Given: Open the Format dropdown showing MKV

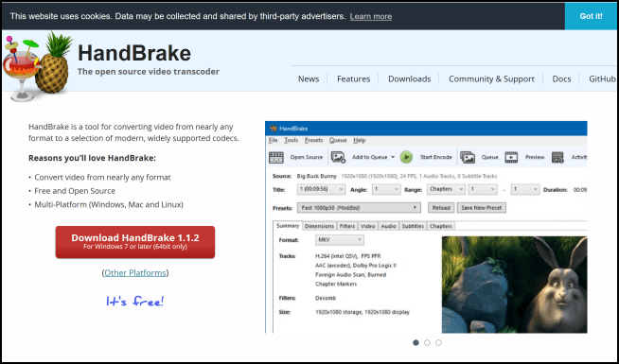Looking at the screenshot, I should [340, 240].
